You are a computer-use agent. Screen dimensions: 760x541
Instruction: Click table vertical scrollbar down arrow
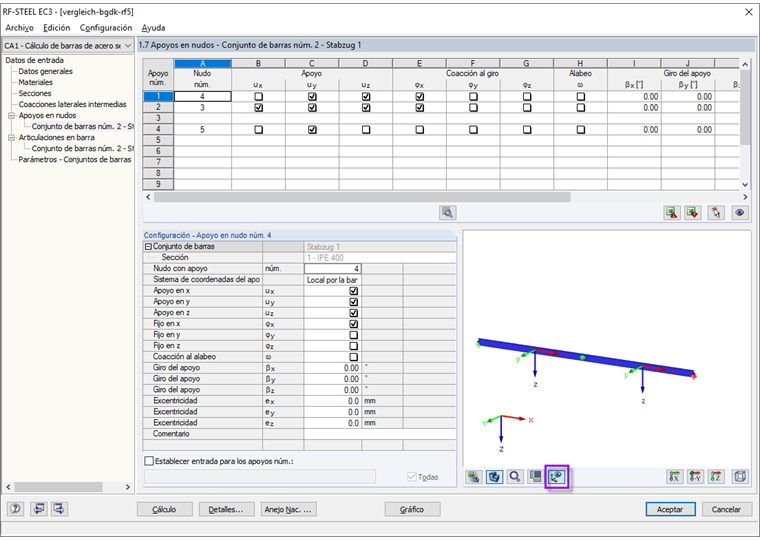pos(745,185)
